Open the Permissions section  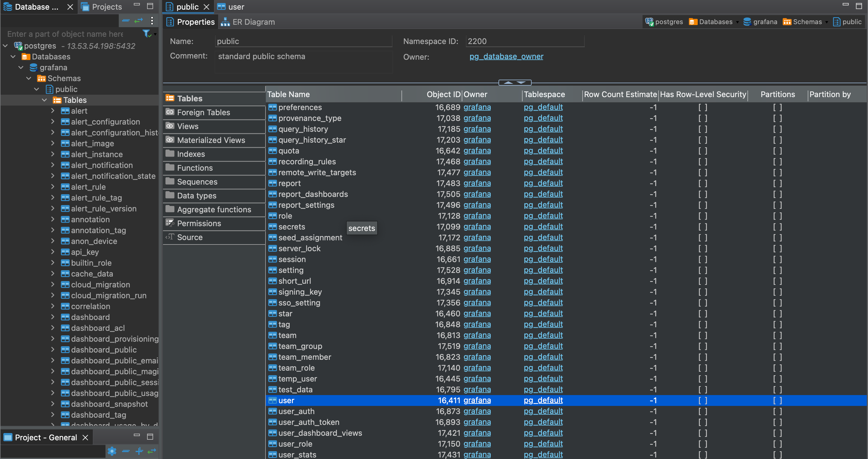pyautogui.click(x=199, y=223)
